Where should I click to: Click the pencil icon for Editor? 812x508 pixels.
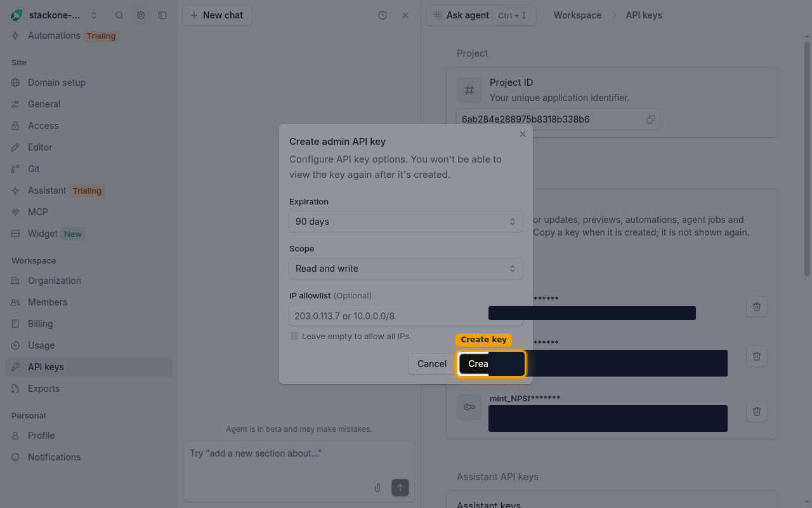point(15,147)
